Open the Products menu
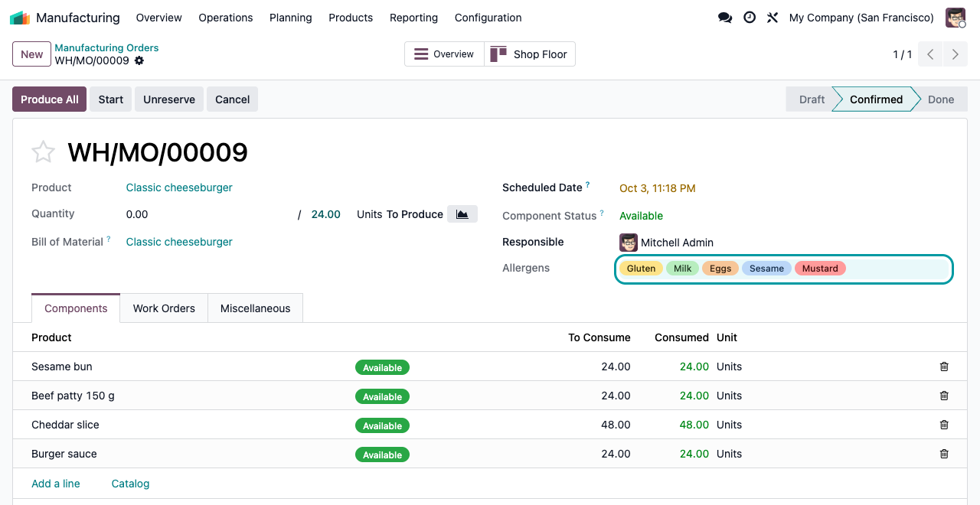 [x=351, y=18]
